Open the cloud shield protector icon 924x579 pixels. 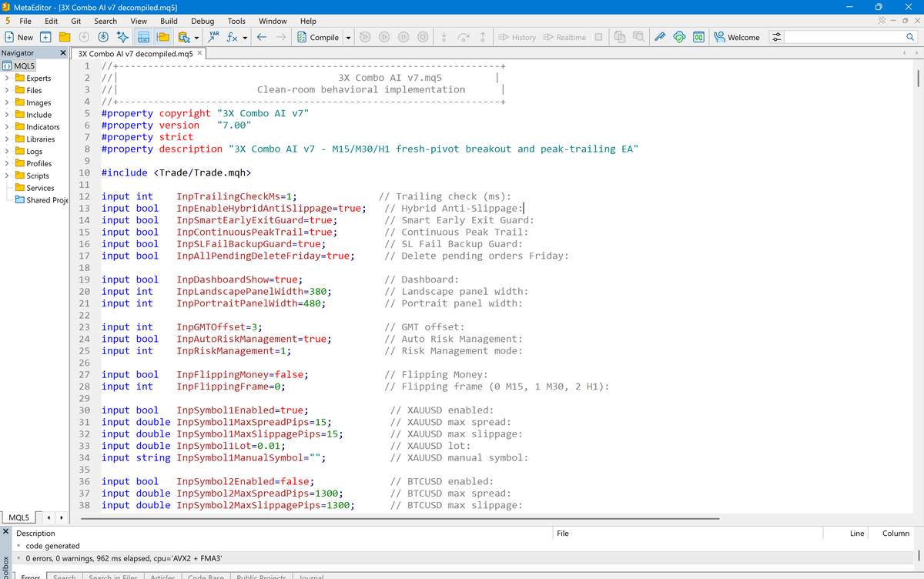pos(679,37)
